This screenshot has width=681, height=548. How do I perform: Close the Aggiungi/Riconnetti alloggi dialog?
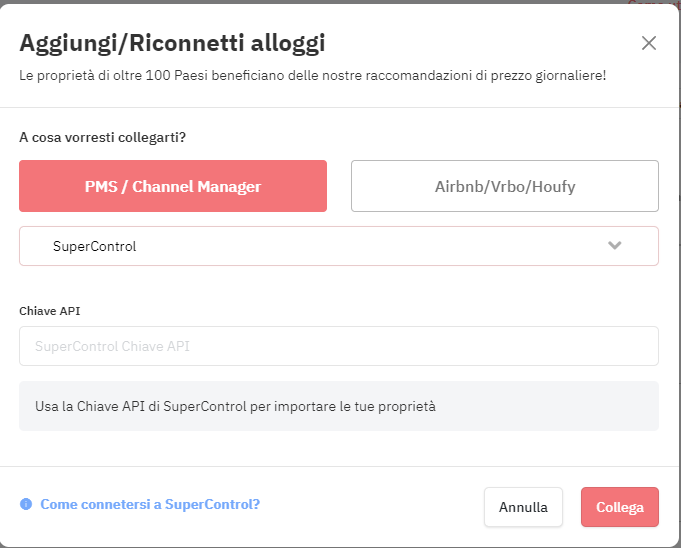649,43
